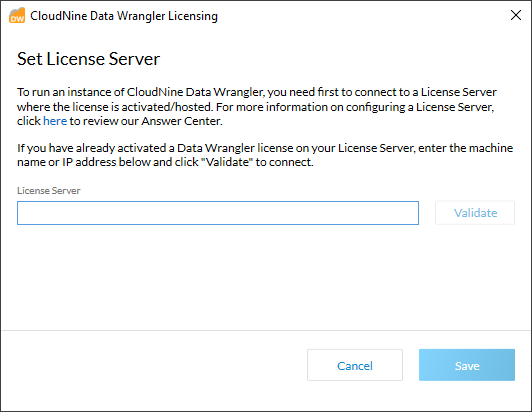Click the empty title bar area
The height and width of the screenshot is (412, 532).
pos(363,16)
